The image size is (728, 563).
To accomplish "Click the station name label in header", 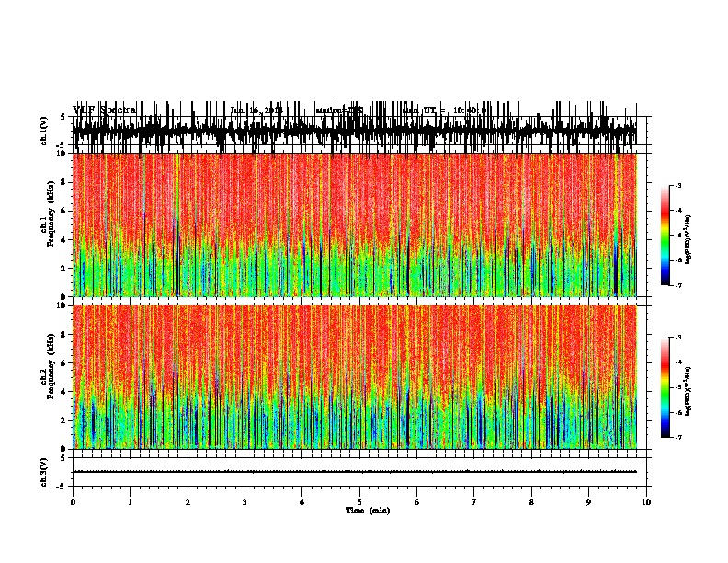I will pos(339,110).
